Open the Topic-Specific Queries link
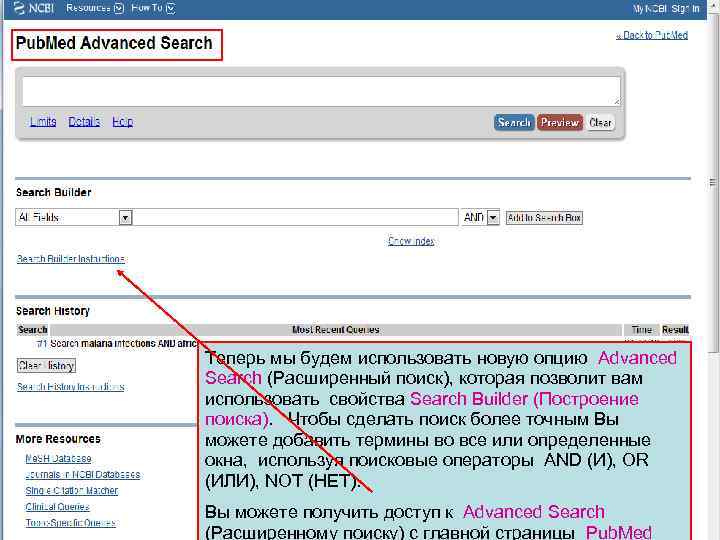Image resolution: width=720 pixels, height=540 pixels. click(70, 523)
